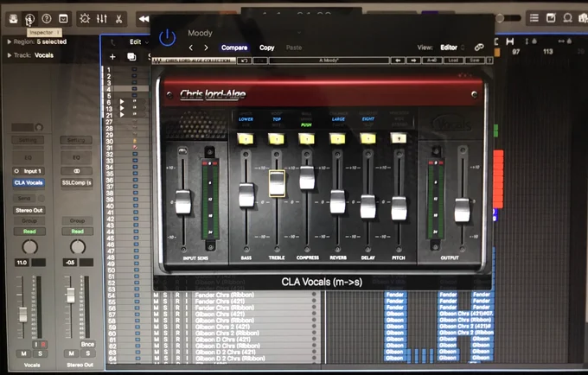The image size is (588, 375).
Task: Open the SSLComp insert on Stereo Out strip
Action: 76,183
